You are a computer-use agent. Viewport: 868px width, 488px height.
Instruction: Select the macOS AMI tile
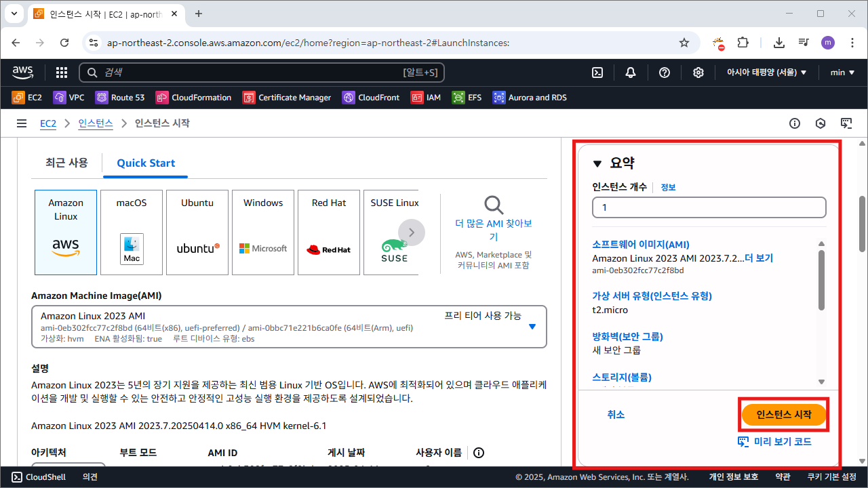point(132,232)
